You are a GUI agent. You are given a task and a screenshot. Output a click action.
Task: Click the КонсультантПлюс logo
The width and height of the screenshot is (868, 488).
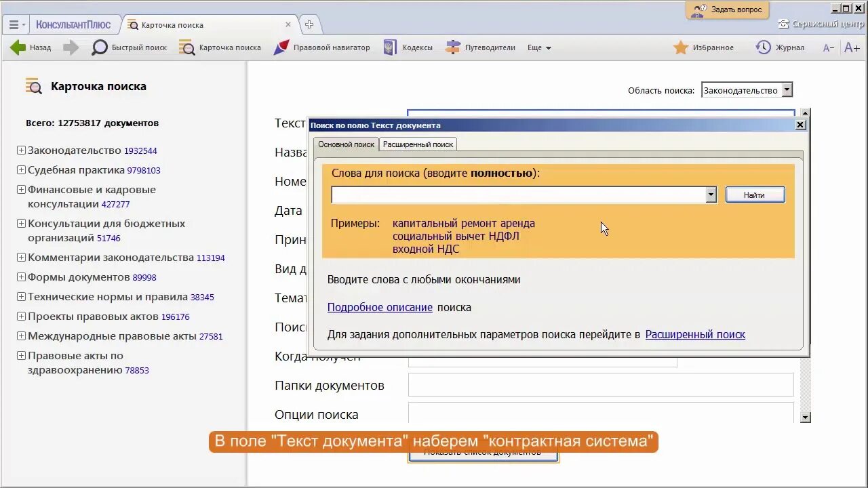point(72,24)
